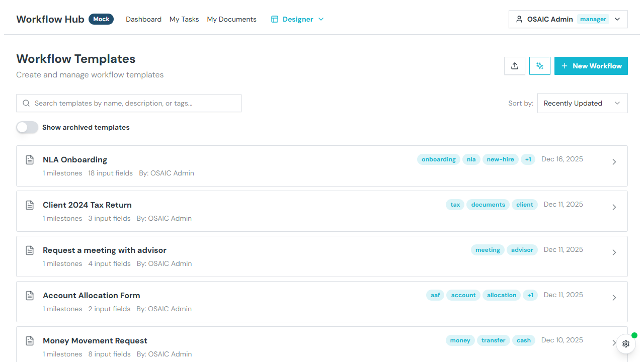This screenshot has width=644, height=362.
Task: Toggle Show archived templates switch
Action: [x=27, y=127]
